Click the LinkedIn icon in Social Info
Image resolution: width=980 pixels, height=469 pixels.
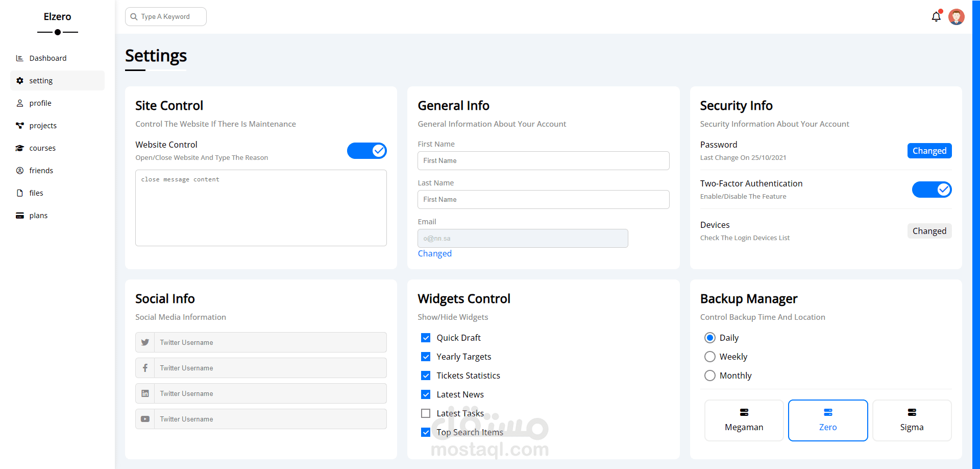click(x=145, y=393)
